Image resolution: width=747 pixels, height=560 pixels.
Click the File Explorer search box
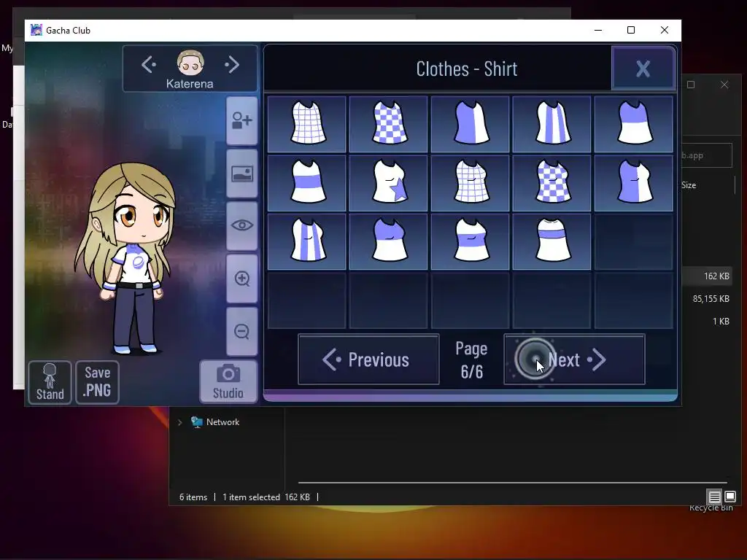click(x=706, y=155)
